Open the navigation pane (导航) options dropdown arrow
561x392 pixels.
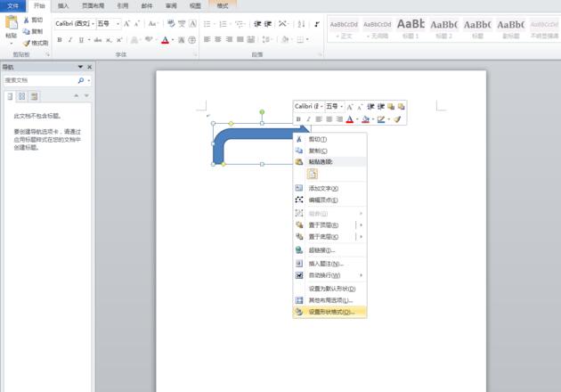(x=80, y=67)
